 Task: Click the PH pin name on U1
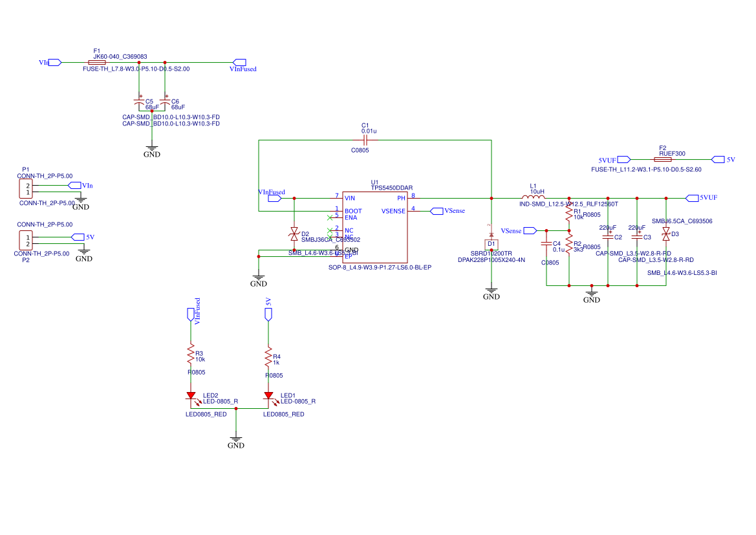tap(401, 198)
